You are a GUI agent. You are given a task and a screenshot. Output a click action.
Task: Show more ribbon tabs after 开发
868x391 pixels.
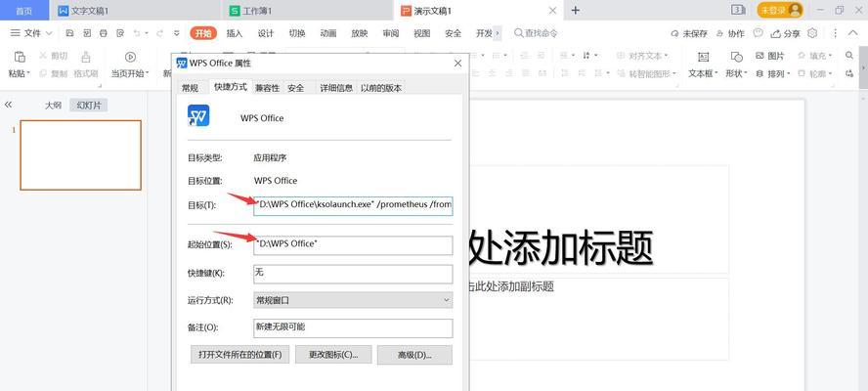pyautogui.click(x=498, y=33)
